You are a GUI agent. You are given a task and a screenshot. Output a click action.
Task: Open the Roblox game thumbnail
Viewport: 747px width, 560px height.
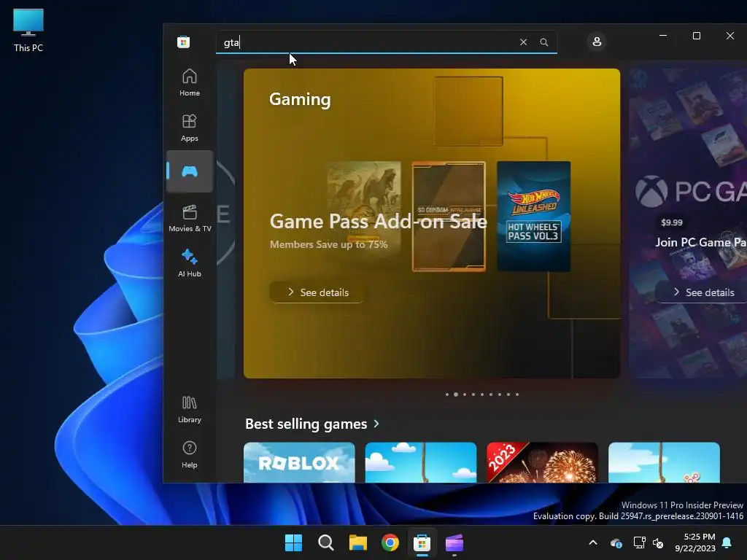tap(299, 462)
